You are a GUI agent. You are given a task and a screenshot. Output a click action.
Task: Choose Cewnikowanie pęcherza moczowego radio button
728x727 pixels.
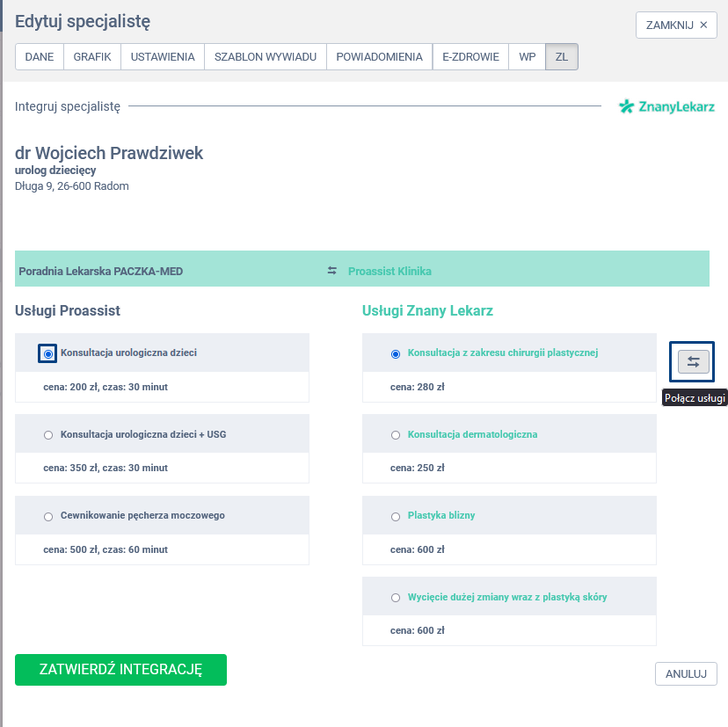(x=48, y=517)
